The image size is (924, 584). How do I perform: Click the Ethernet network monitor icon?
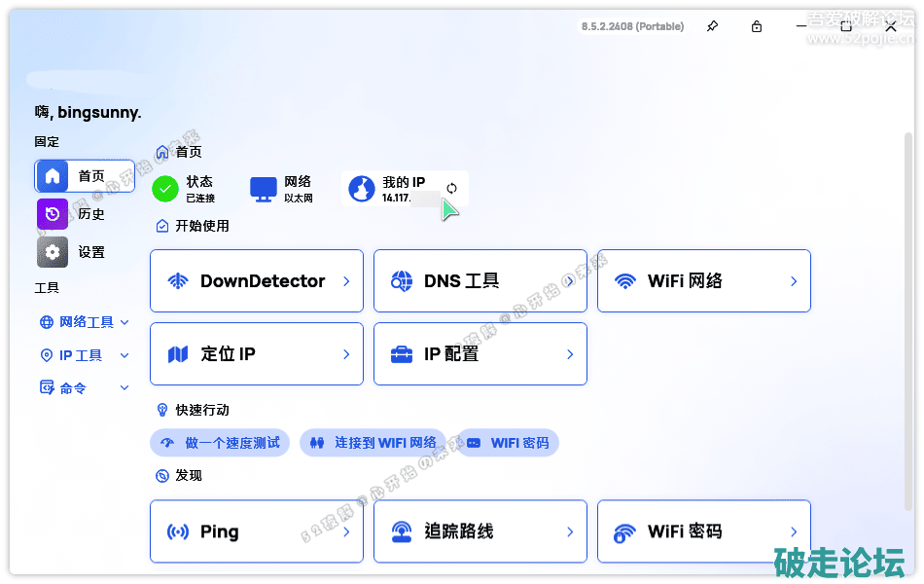264,189
